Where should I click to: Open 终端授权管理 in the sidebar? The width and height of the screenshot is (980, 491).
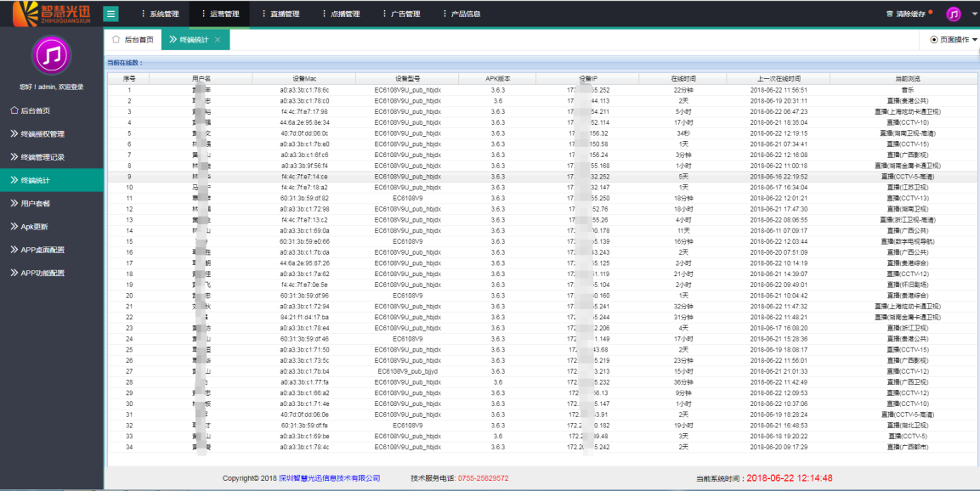pos(51,133)
